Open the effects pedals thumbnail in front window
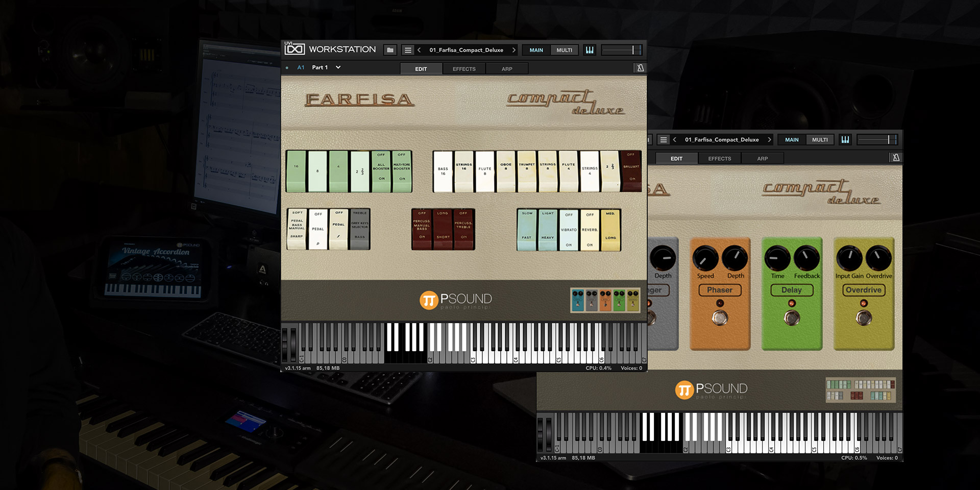 (x=605, y=300)
